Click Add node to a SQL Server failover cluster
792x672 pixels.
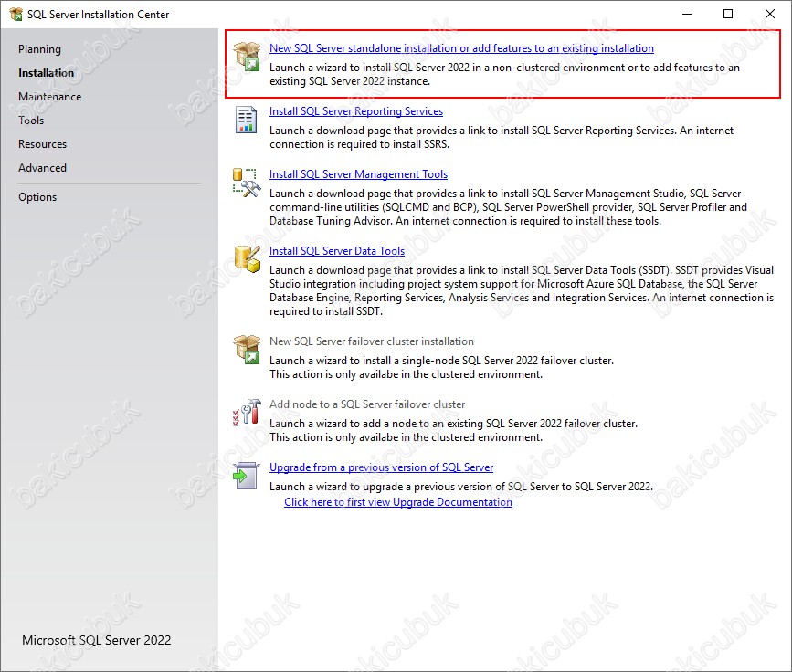[x=367, y=404]
